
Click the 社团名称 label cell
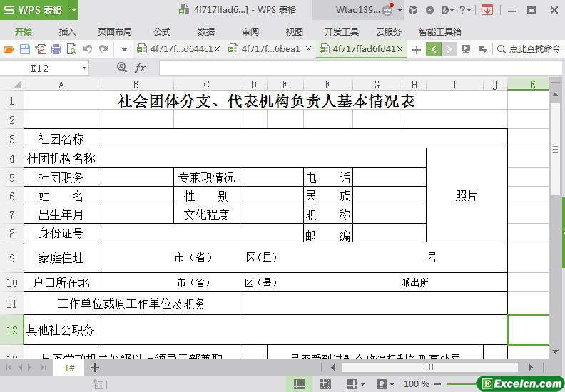pos(61,139)
